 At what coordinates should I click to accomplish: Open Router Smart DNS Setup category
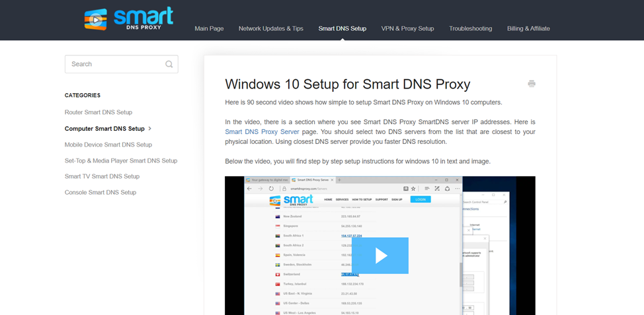pos(99,112)
